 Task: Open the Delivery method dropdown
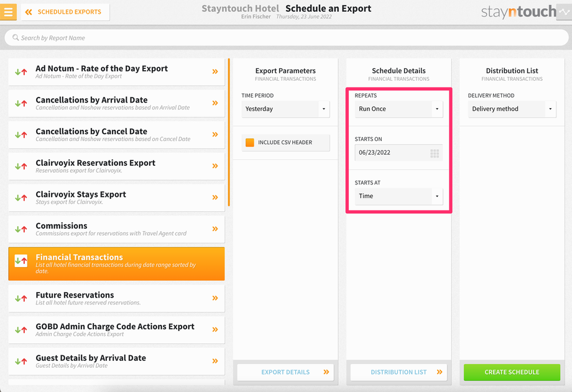[x=512, y=109]
